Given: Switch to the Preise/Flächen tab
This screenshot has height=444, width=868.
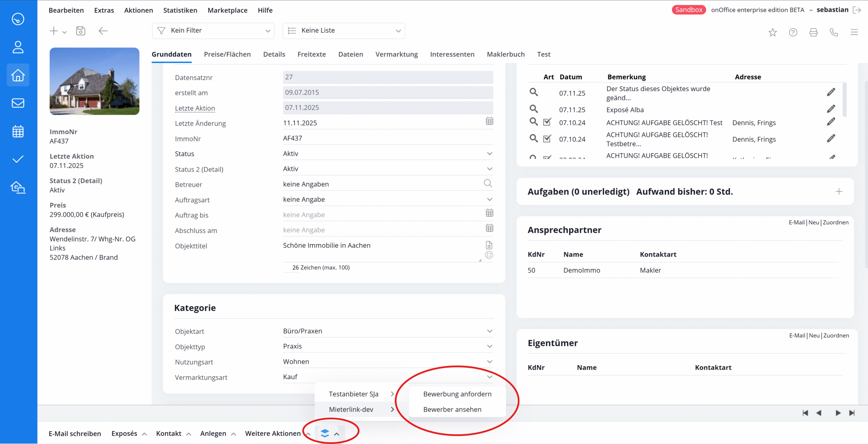Looking at the screenshot, I should 227,54.
